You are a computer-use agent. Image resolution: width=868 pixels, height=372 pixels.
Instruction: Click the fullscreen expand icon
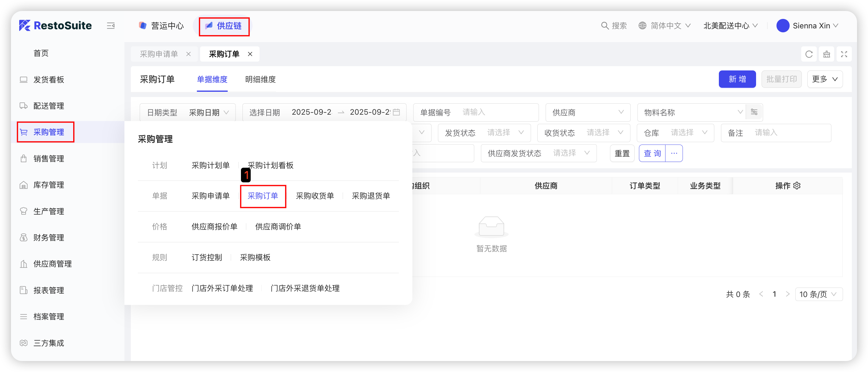tap(844, 54)
